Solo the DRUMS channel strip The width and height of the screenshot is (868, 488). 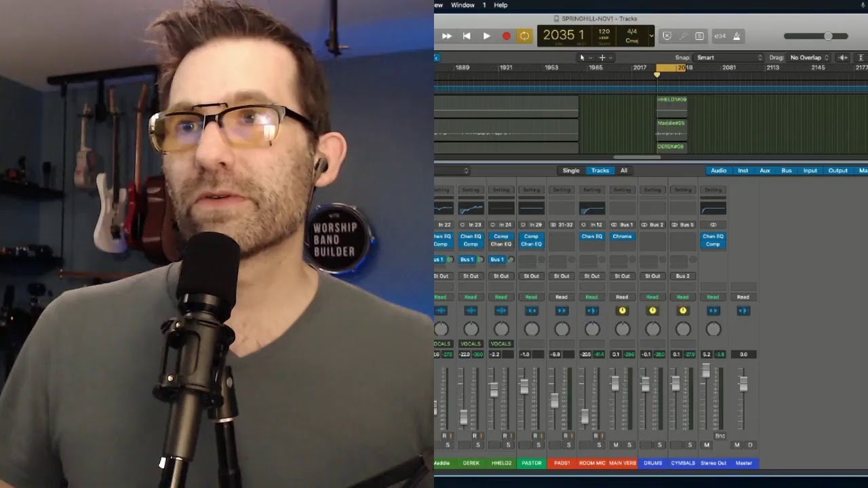tap(660, 445)
